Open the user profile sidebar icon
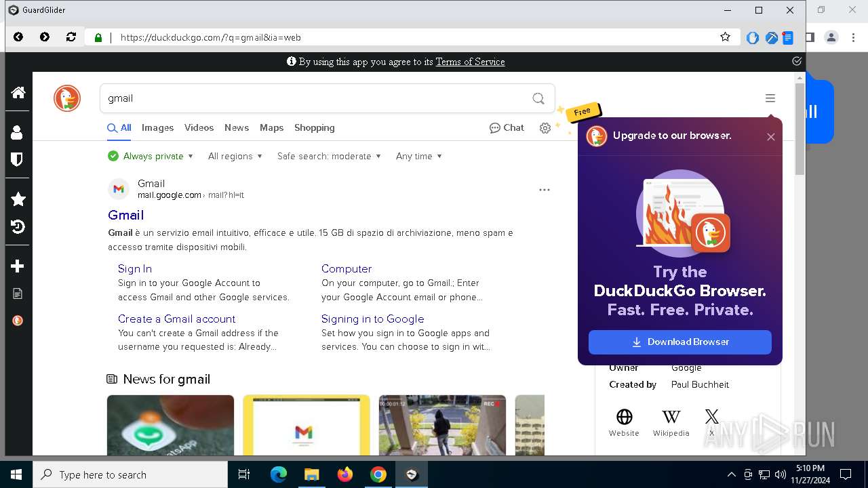Screen dimensions: 868x488 coord(18,132)
